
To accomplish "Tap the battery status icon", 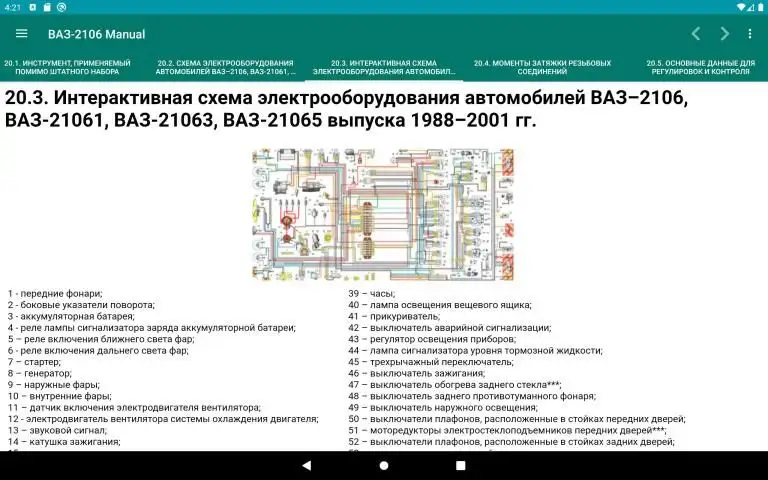I will tap(761, 7).
